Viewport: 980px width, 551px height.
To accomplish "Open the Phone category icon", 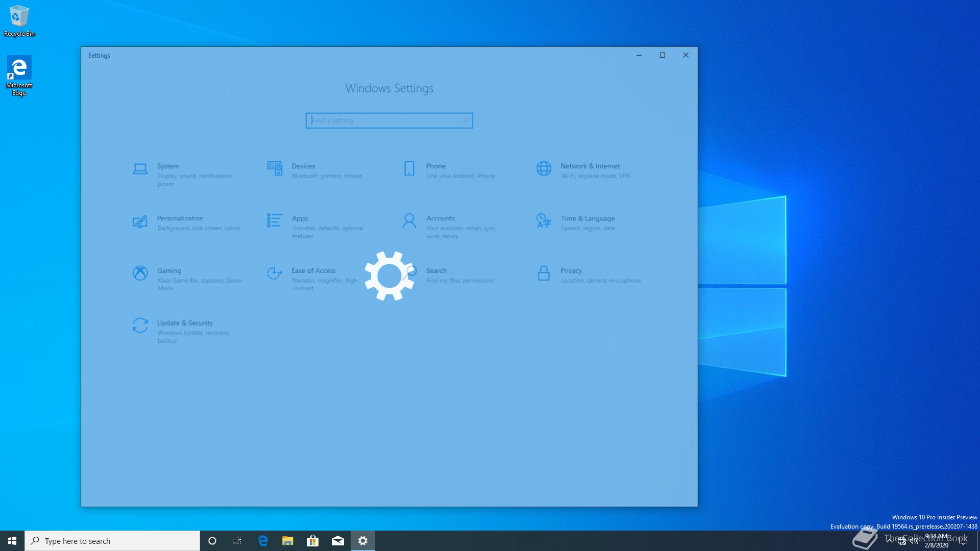I will click(409, 168).
